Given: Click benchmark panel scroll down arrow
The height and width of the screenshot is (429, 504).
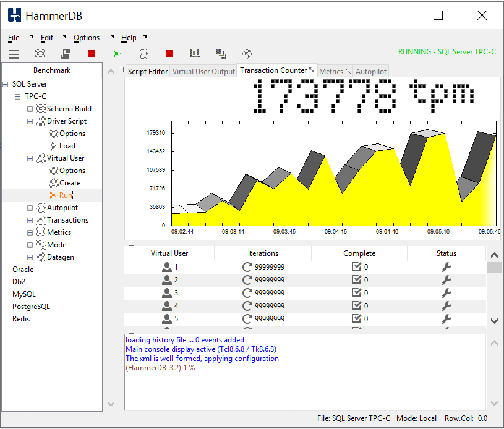Looking at the screenshot, I should [x=111, y=404].
